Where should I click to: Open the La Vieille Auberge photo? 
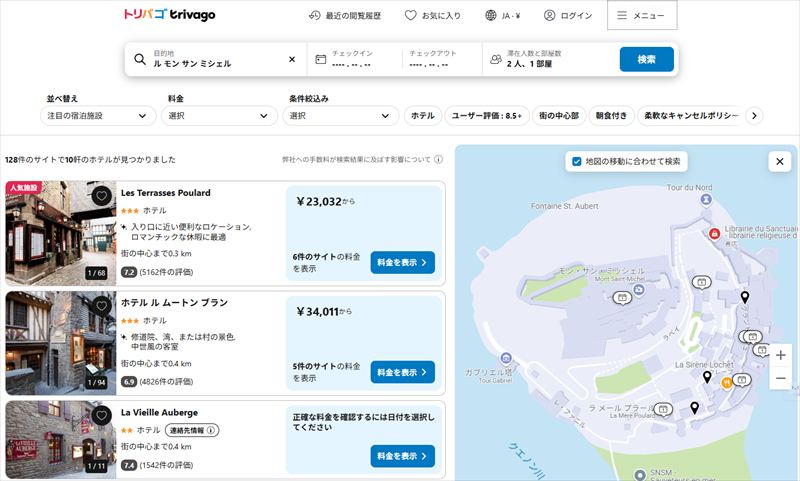pyautogui.click(x=61, y=440)
